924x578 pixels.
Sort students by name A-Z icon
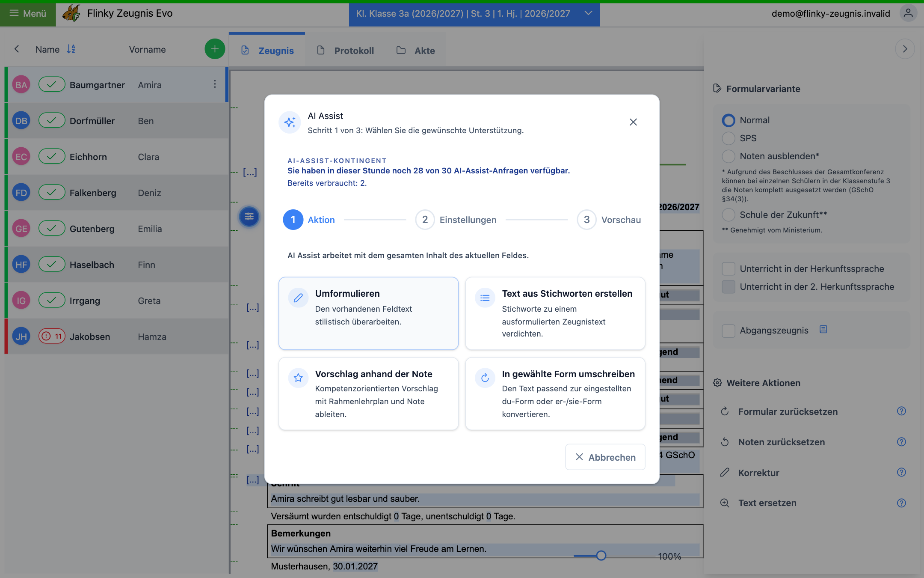(x=71, y=49)
